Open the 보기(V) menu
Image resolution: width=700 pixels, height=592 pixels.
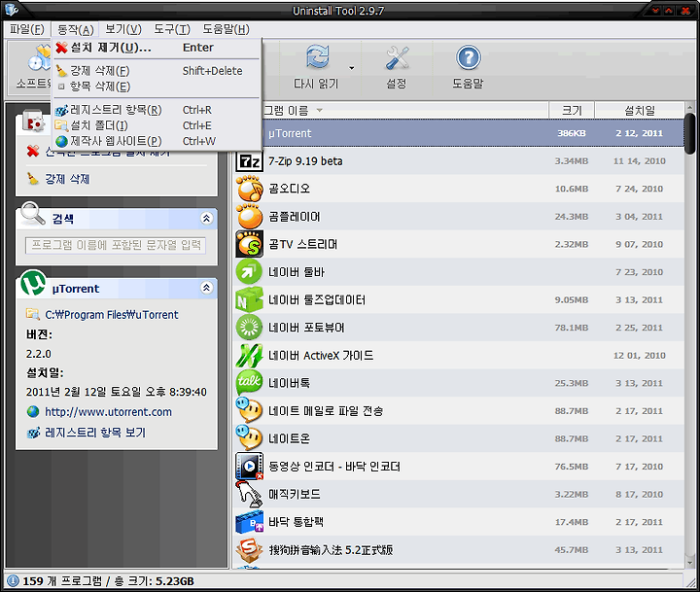(123, 29)
